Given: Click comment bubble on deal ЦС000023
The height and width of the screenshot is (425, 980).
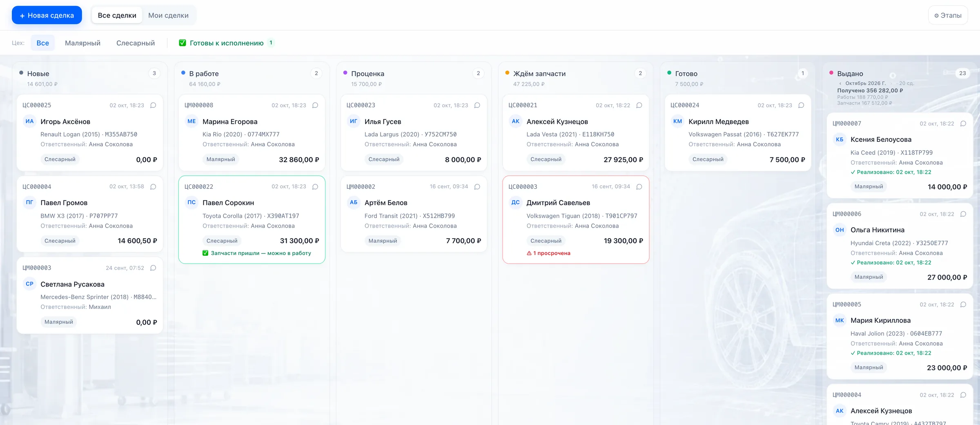Looking at the screenshot, I should click(477, 105).
